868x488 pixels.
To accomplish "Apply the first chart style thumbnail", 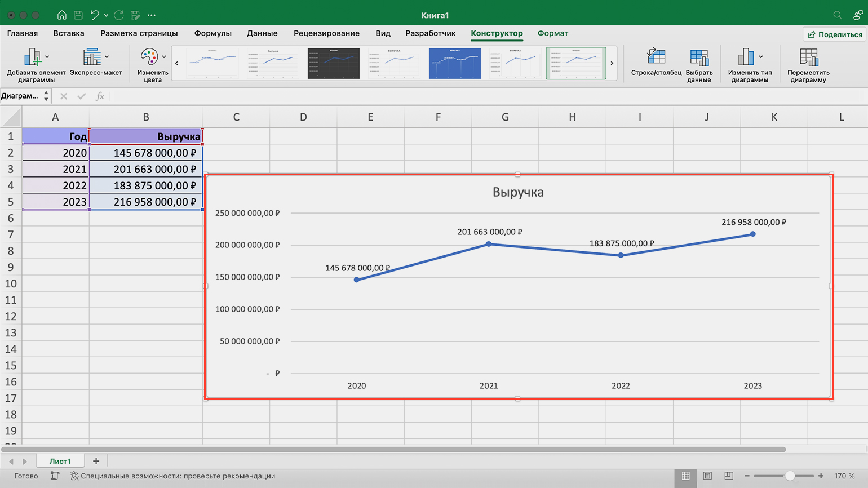I will pyautogui.click(x=212, y=63).
